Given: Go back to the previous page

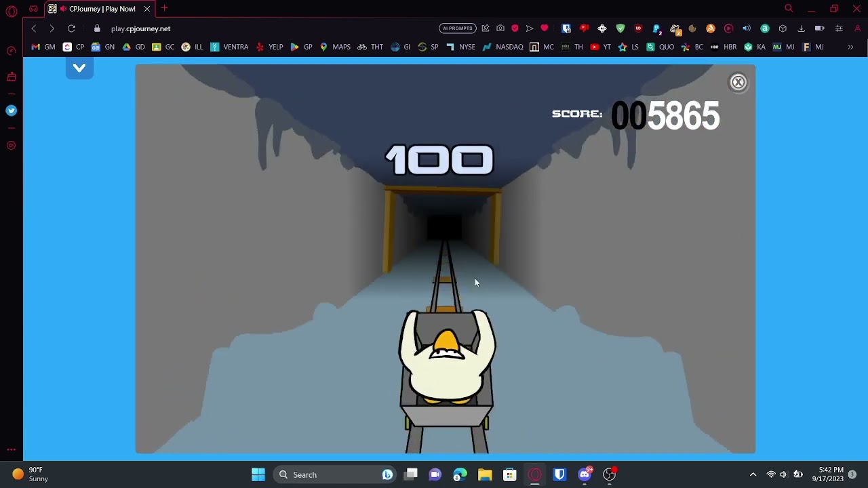Looking at the screenshot, I should (34, 28).
